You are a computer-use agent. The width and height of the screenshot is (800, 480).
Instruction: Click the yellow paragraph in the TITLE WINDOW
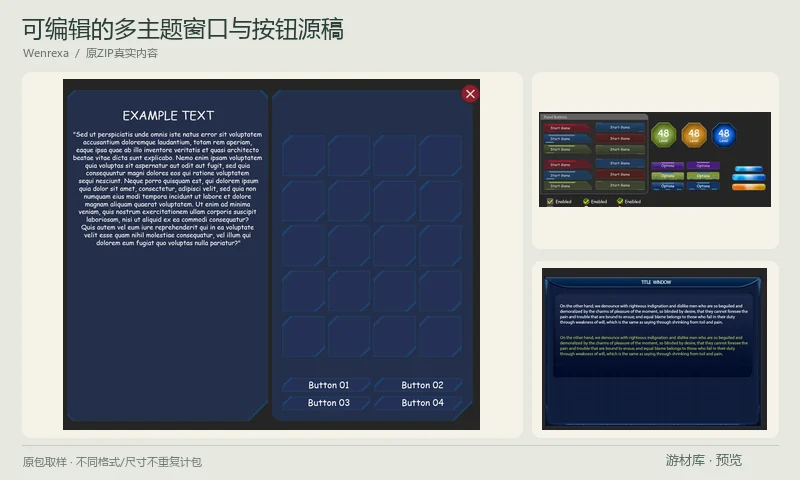(654, 345)
